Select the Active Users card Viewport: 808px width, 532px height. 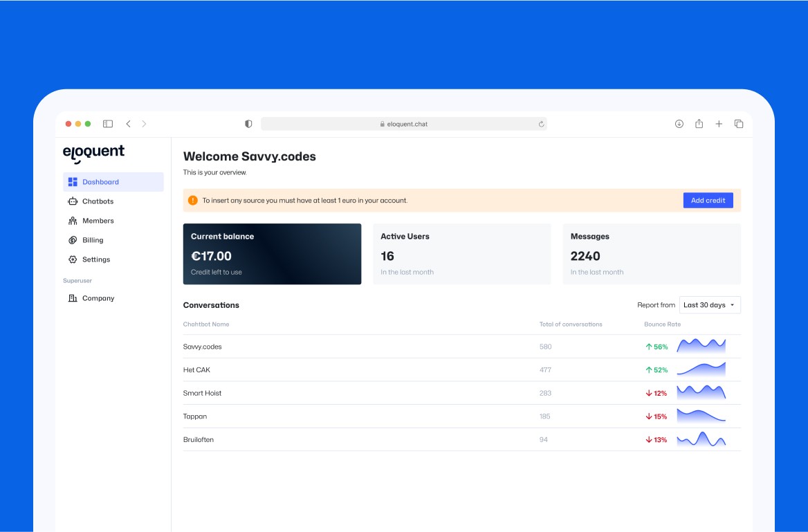pyautogui.click(x=461, y=254)
